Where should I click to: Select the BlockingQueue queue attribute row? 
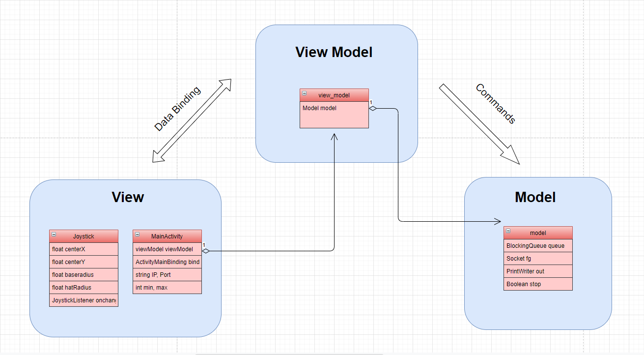tap(538, 245)
